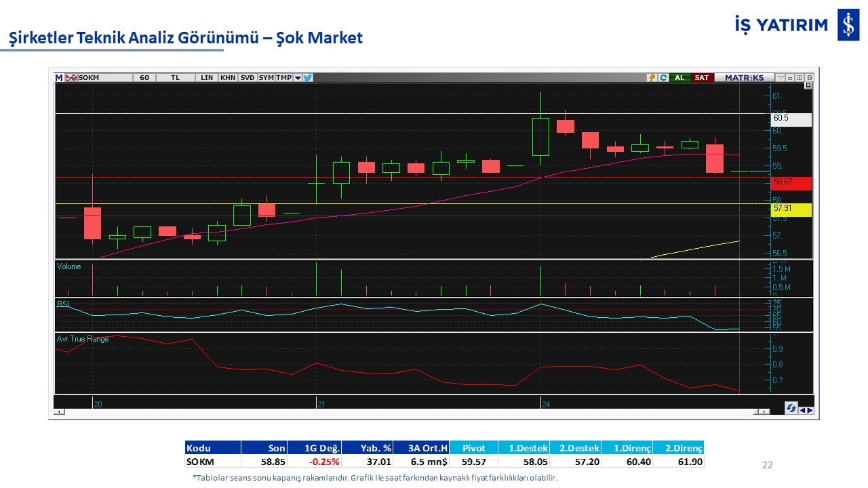Click the 1.Destek column header
The height and width of the screenshot is (488, 868).
(524, 447)
